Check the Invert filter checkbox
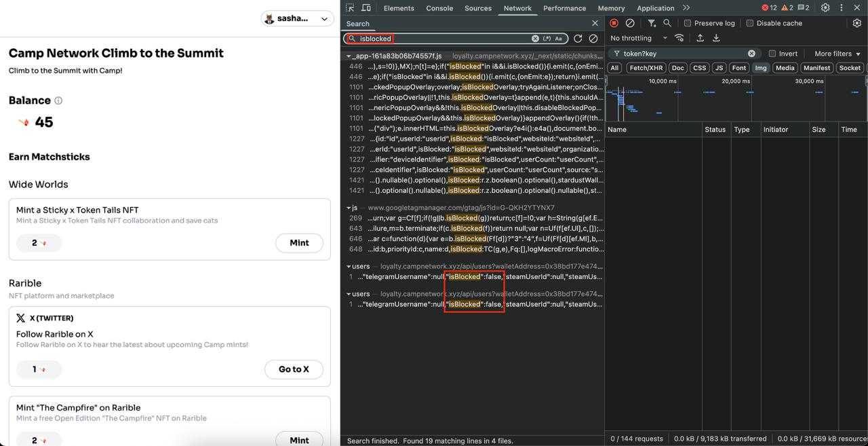The width and height of the screenshot is (868, 446). [772, 54]
